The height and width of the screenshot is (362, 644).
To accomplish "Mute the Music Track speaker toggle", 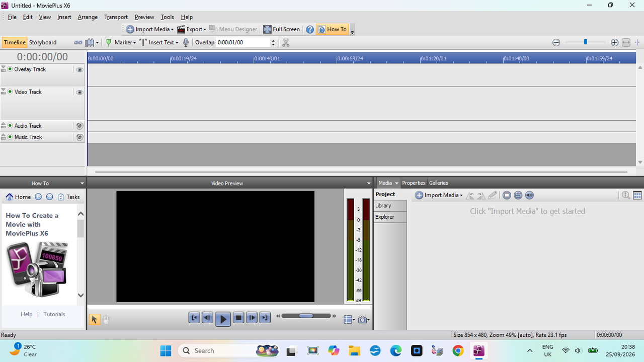I will point(79,137).
